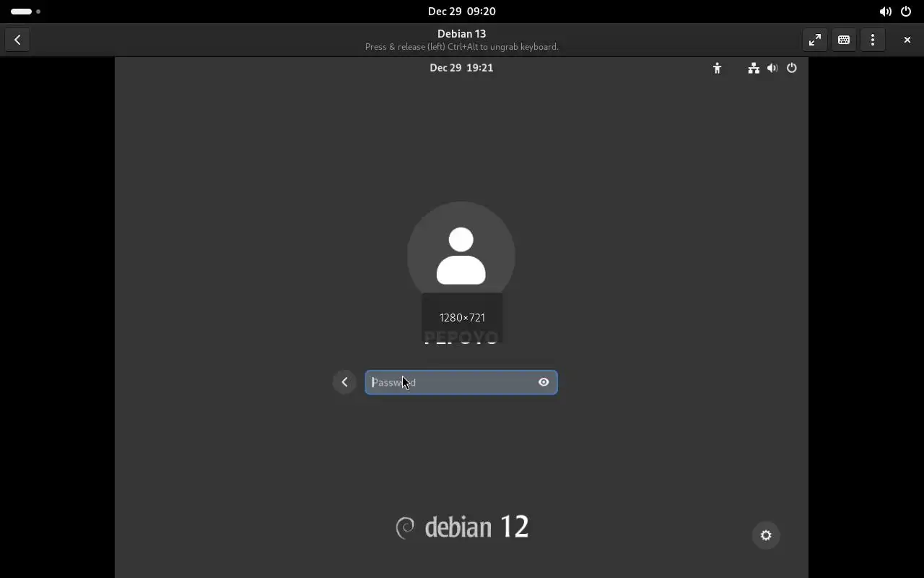Screen dimensions: 924x578
Task: Click the Debian 13 window title
Action: tap(461, 33)
